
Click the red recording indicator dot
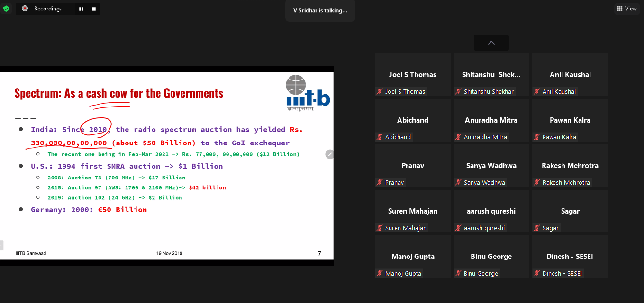pyautogui.click(x=25, y=9)
